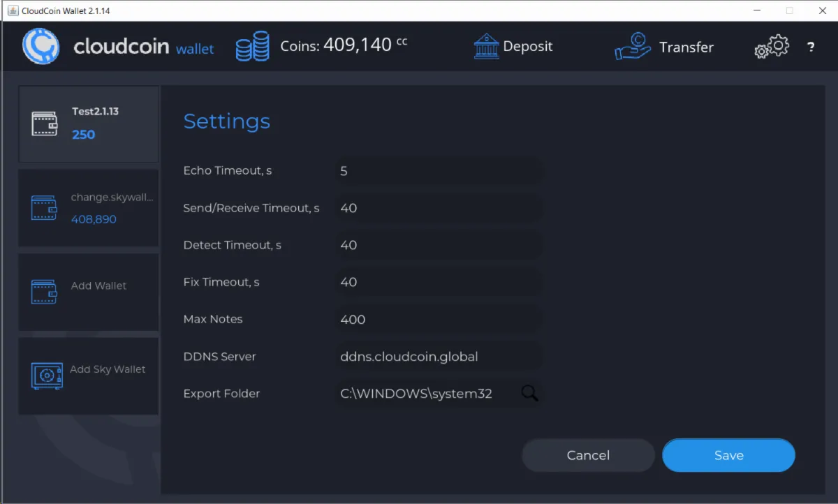Focus the Send/Receive Timeout field

pyautogui.click(x=439, y=208)
